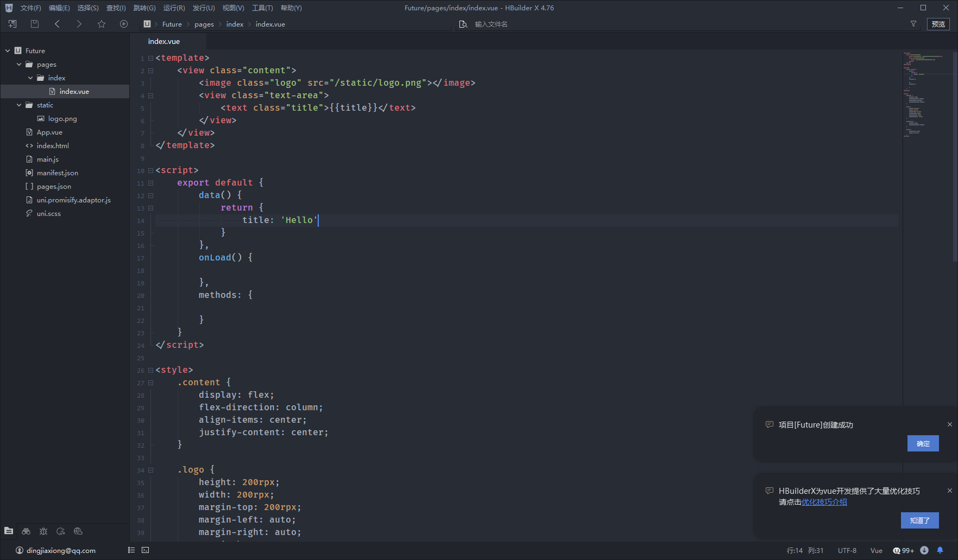Viewport: 958px width, 560px height.
Task: Click the 99+ messages indicator
Action: [x=904, y=550]
